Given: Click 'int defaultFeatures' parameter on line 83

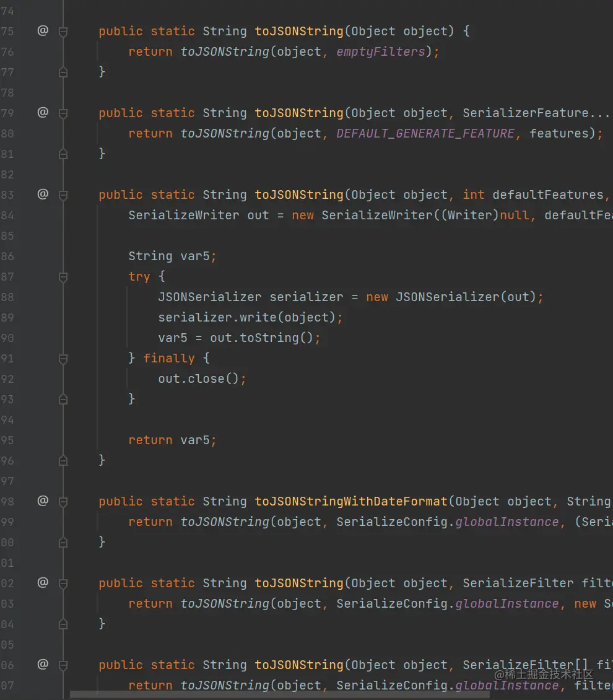Looking at the screenshot, I should tap(533, 195).
